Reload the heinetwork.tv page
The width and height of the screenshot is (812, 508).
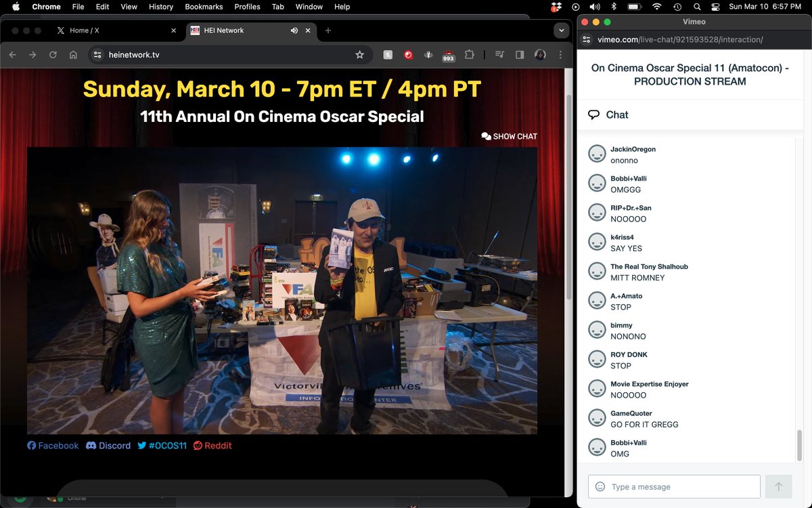click(53, 55)
